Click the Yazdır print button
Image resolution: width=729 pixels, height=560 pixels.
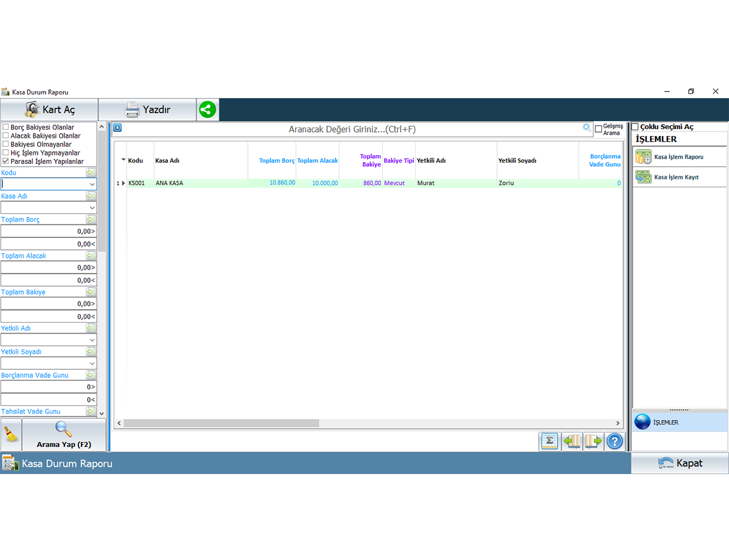(148, 109)
